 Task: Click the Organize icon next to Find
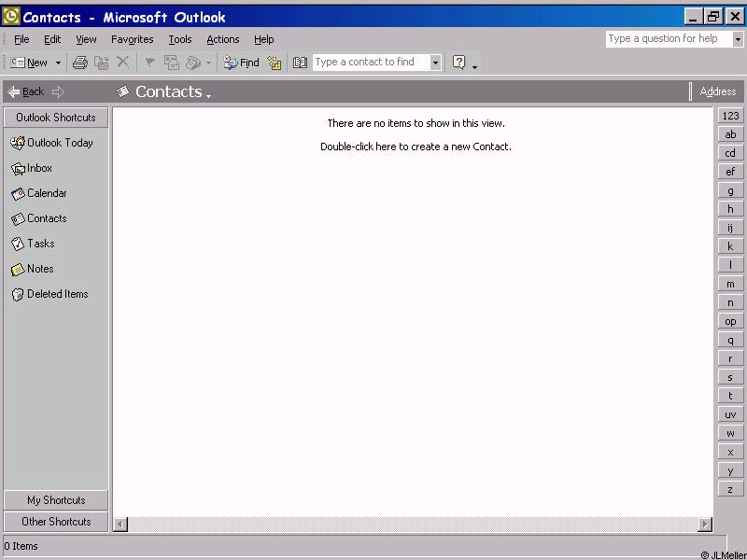pos(275,63)
